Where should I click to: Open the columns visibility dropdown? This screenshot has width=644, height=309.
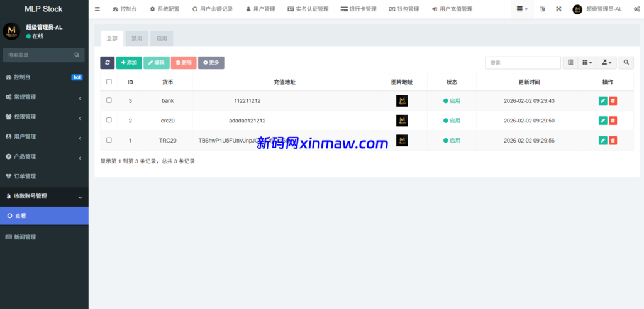[x=587, y=63]
